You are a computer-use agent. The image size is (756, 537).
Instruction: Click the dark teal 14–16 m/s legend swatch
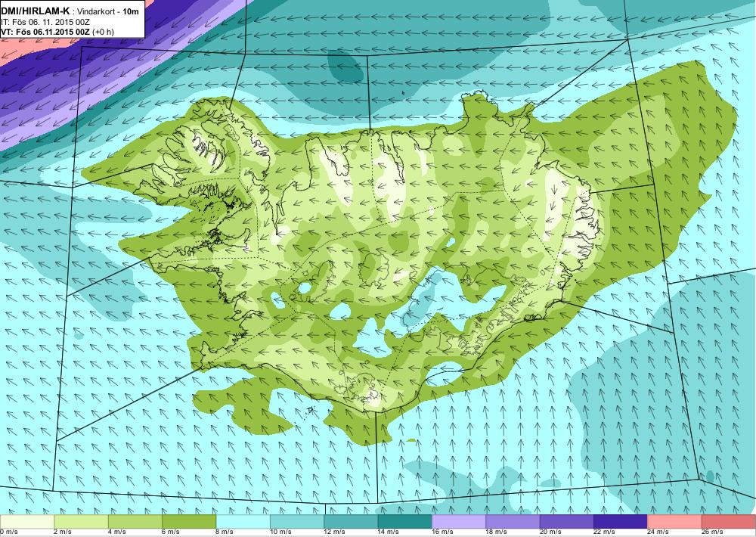pos(405,521)
